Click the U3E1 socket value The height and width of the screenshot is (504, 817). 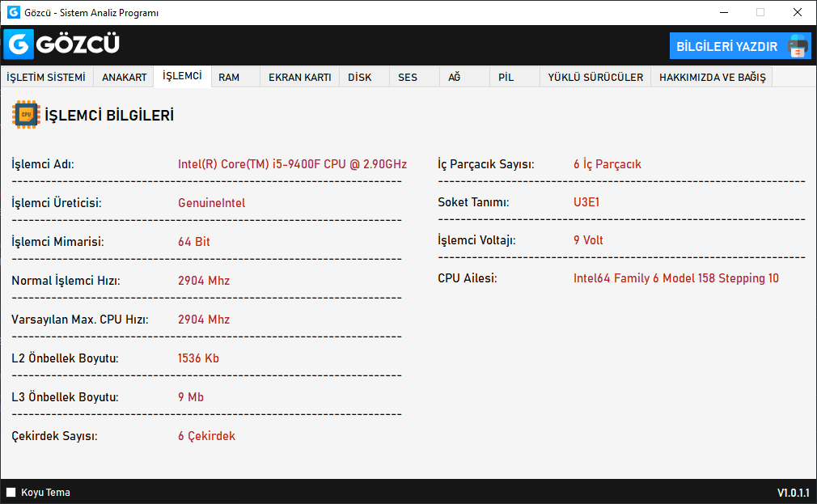click(x=586, y=202)
